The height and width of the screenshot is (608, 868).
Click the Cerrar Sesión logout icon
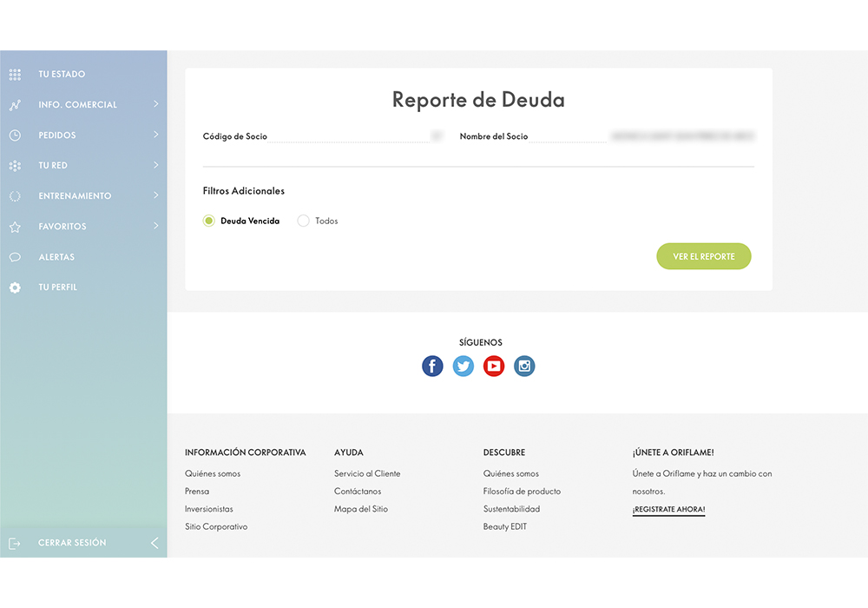pos(15,543)
